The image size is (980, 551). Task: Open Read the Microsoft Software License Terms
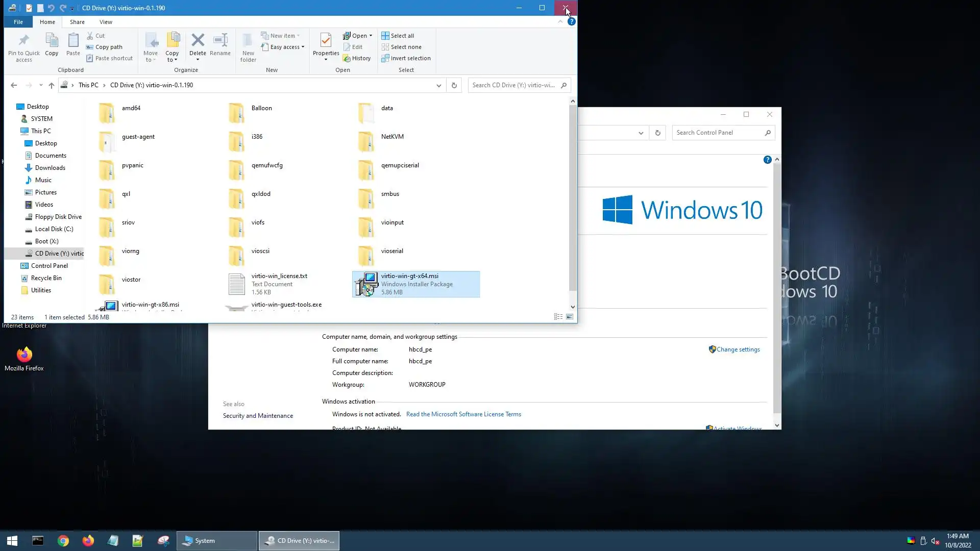[x=463, y=414]
